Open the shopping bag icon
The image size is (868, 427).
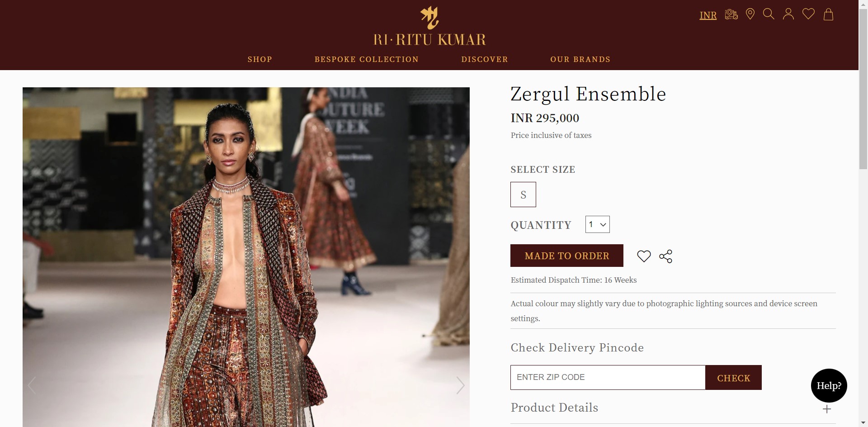point(828,14)
